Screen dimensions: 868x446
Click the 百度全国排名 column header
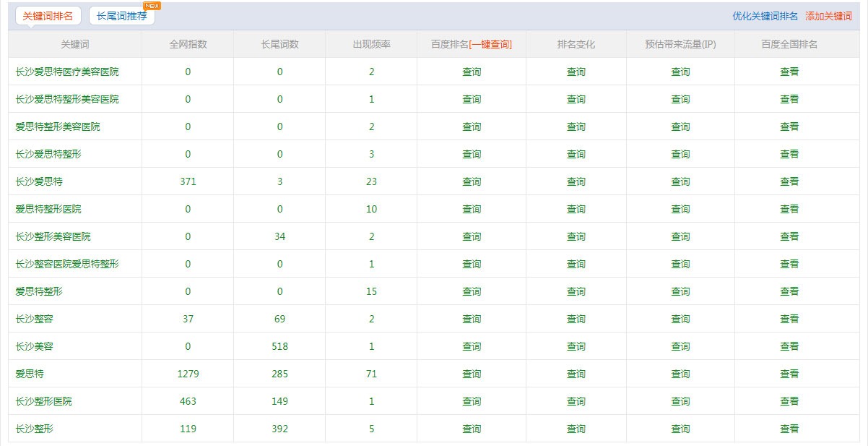coord(789,44)
